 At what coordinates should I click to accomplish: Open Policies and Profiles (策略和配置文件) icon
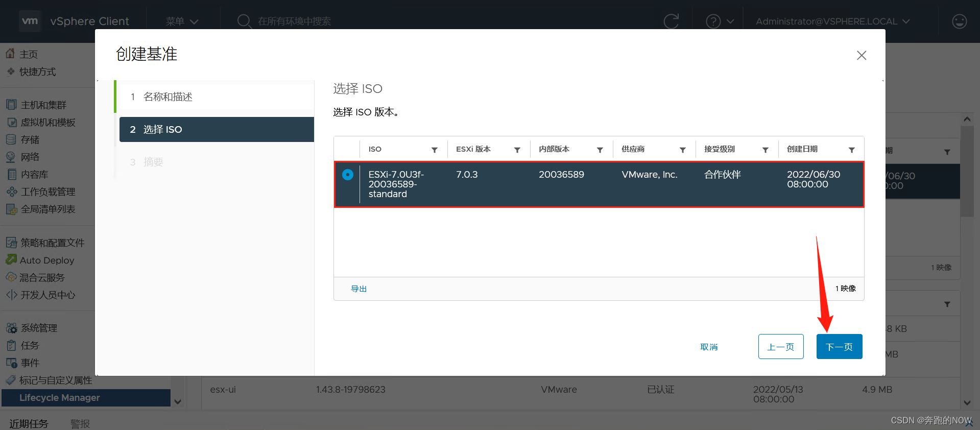click(11, 243)
